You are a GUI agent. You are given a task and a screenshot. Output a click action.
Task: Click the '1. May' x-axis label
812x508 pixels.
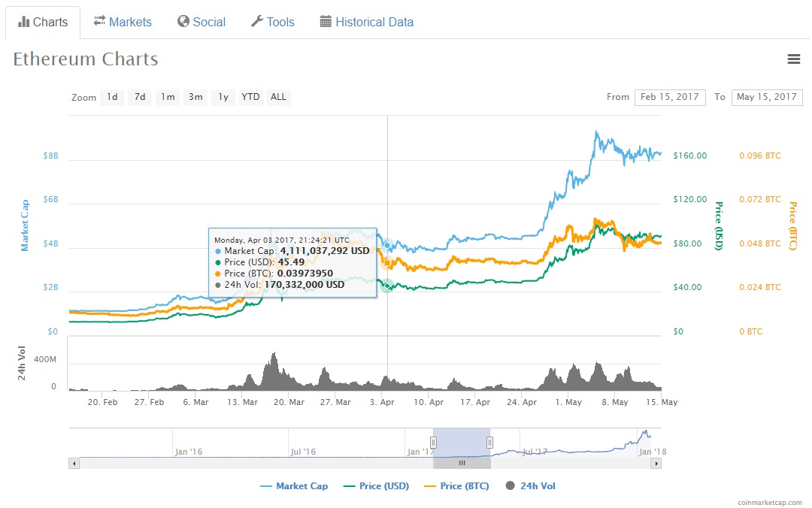coord(568,402)
